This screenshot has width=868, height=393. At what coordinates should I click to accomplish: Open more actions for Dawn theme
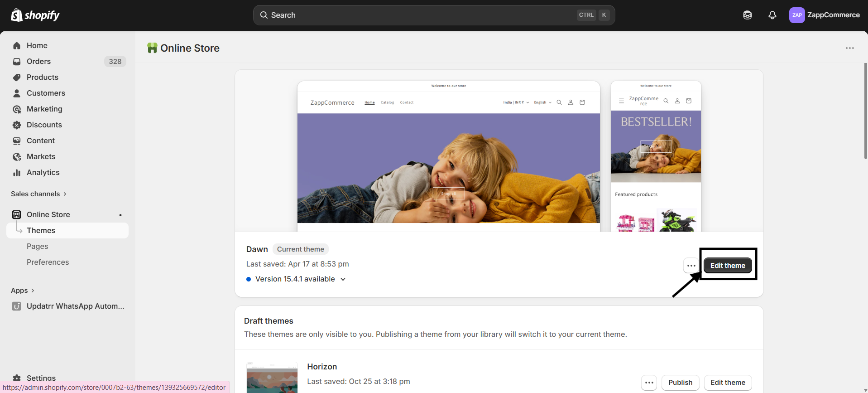coord(691,266)
